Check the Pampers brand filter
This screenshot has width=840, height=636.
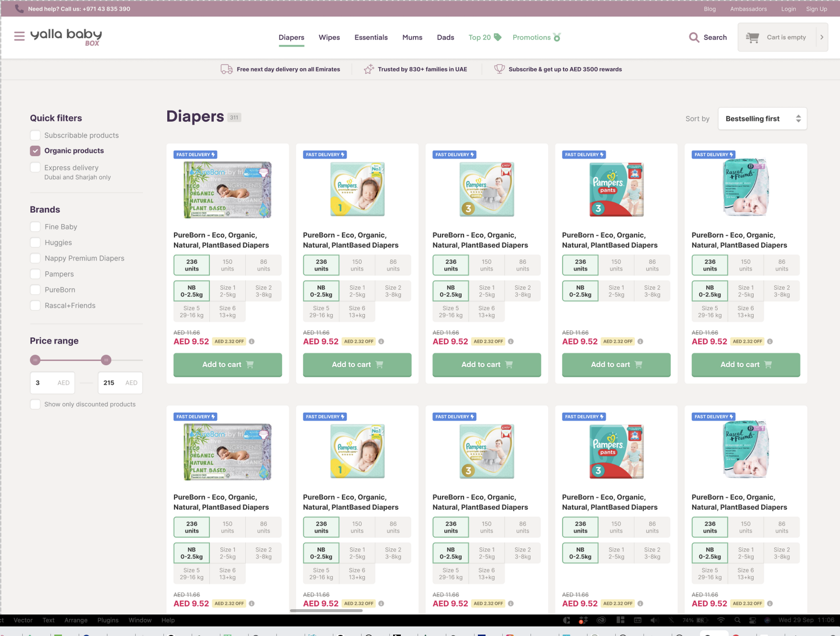pyautogui.click(x=35, y=274)
